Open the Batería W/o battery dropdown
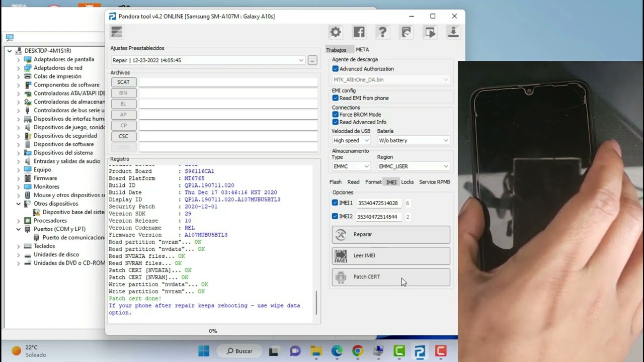 point(413,141)
